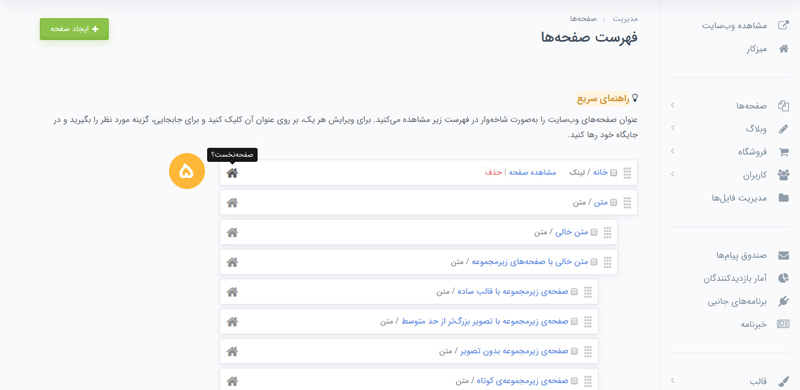Expand the وبلاگ sidebar chevron
The height and width of the screenshot is (390, 800).
click(672, 128)
